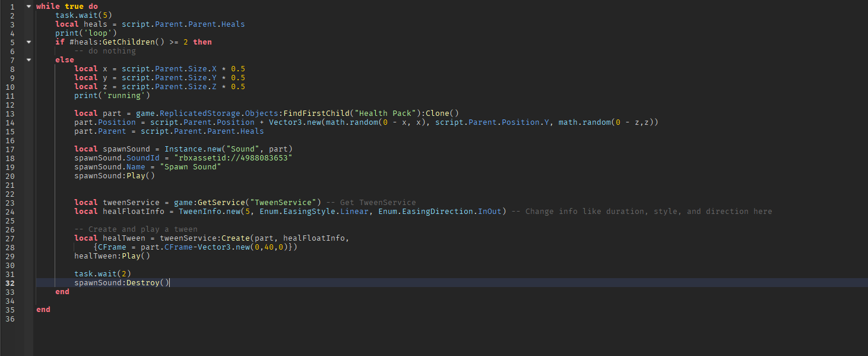Click print('loop') statement
The height and width of the screenshot is (356, 868).
point(86,33)
